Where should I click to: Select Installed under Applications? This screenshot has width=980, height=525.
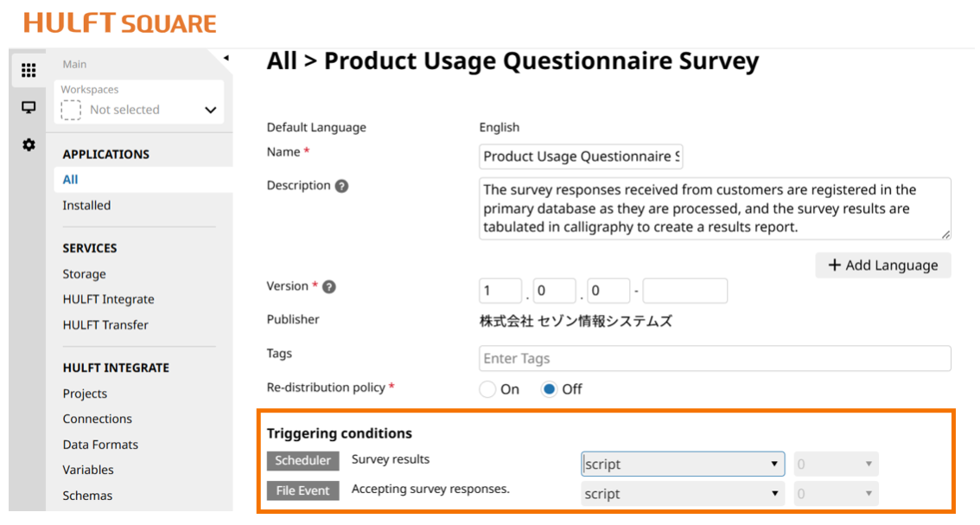86,205
